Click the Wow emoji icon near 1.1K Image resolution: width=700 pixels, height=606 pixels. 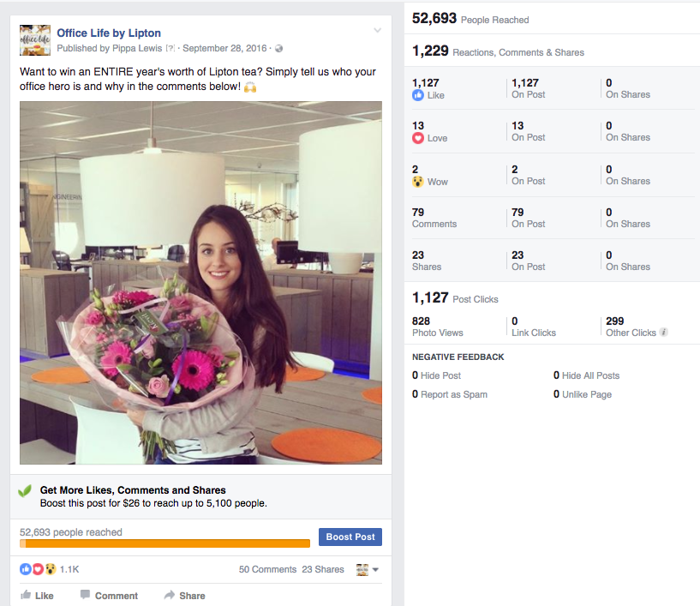point(51,569)
